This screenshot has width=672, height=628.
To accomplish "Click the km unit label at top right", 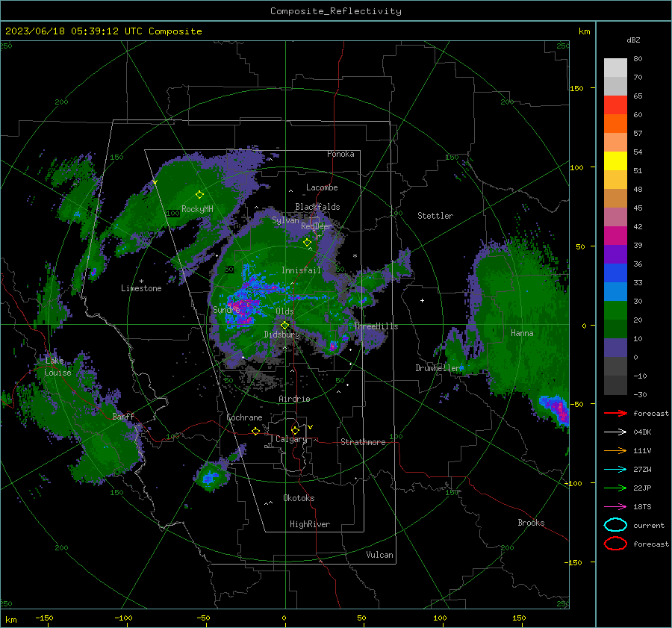I will click(x=584, y=31).
